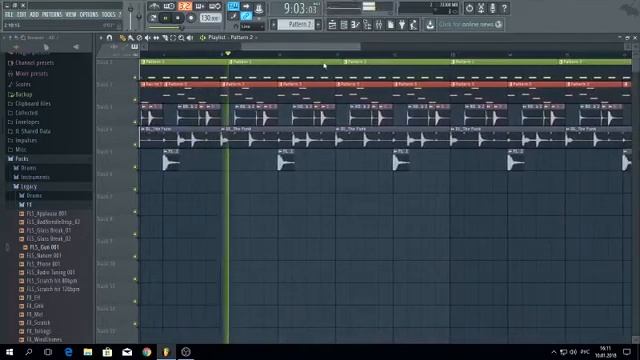The width and height of the screenshot is (640, 360).
Task: Open the VIEW menu
Action: pyautogui.click(x=71, y=15)
